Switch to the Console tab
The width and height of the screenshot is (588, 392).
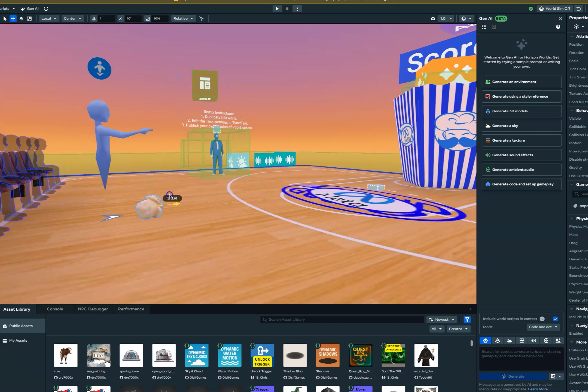coord(55,309)
